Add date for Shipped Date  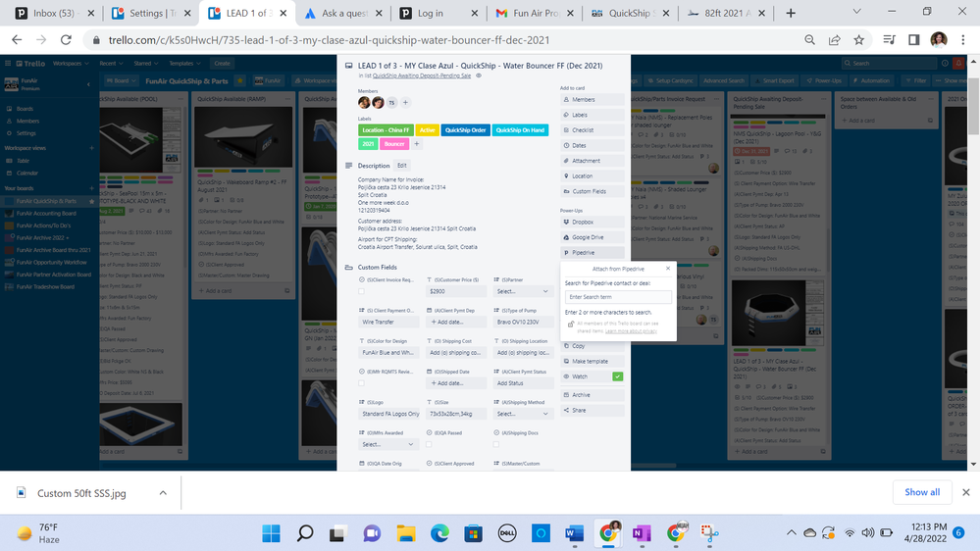pyautogui.click(x=455, y=383)
